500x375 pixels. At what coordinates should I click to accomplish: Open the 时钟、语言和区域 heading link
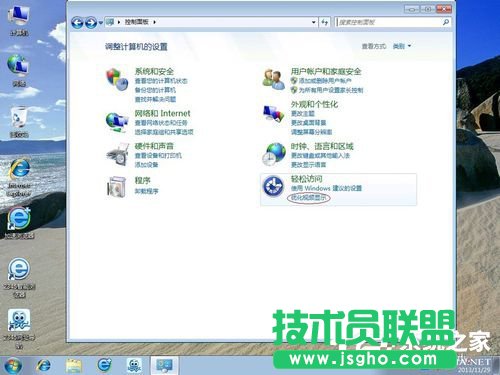point(322,146)
